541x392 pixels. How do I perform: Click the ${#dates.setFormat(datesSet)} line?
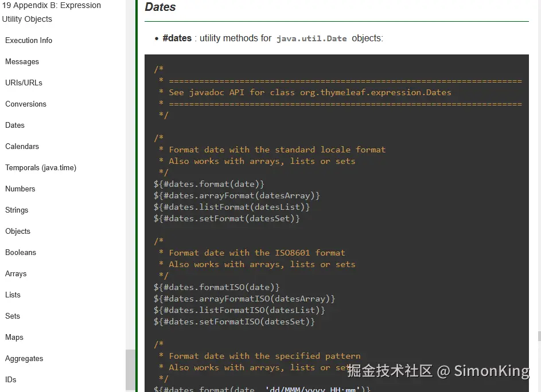227,218
